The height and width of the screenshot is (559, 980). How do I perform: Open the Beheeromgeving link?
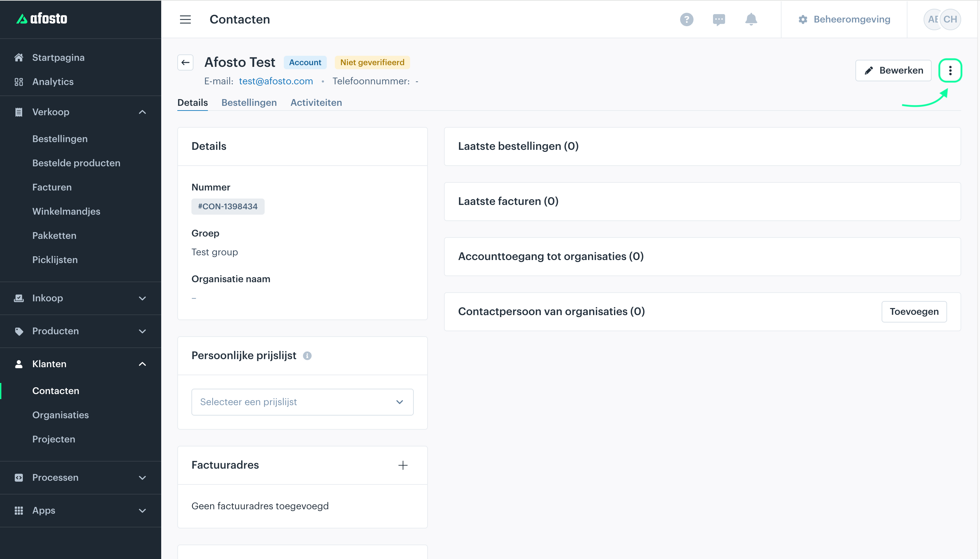[x=852, y=19]
